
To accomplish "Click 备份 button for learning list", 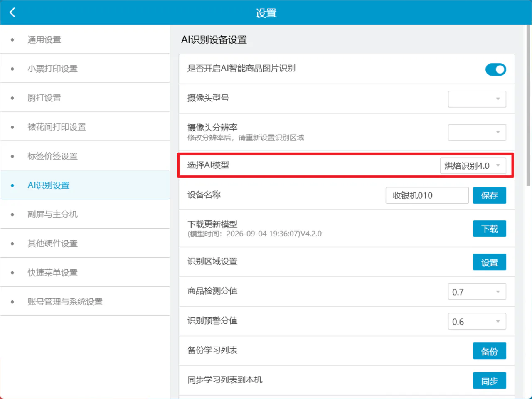I will click(x=490, y=351).
